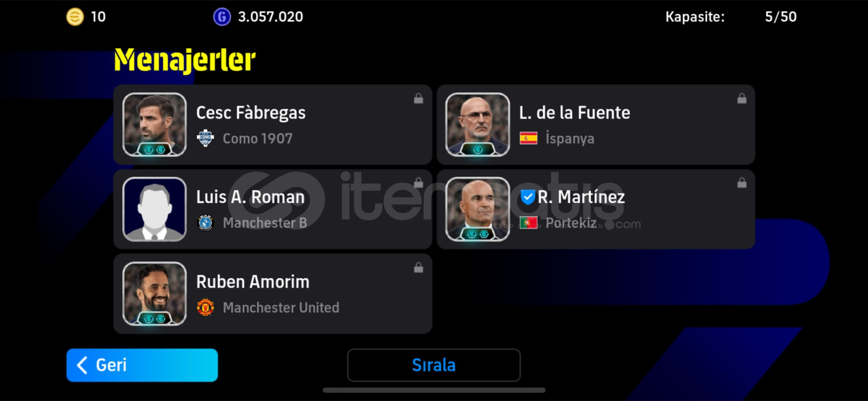Select the Cesc Fàbregas portrait thumbnail
This screenshot has width=868, height=401.
[x=155, y=125]
